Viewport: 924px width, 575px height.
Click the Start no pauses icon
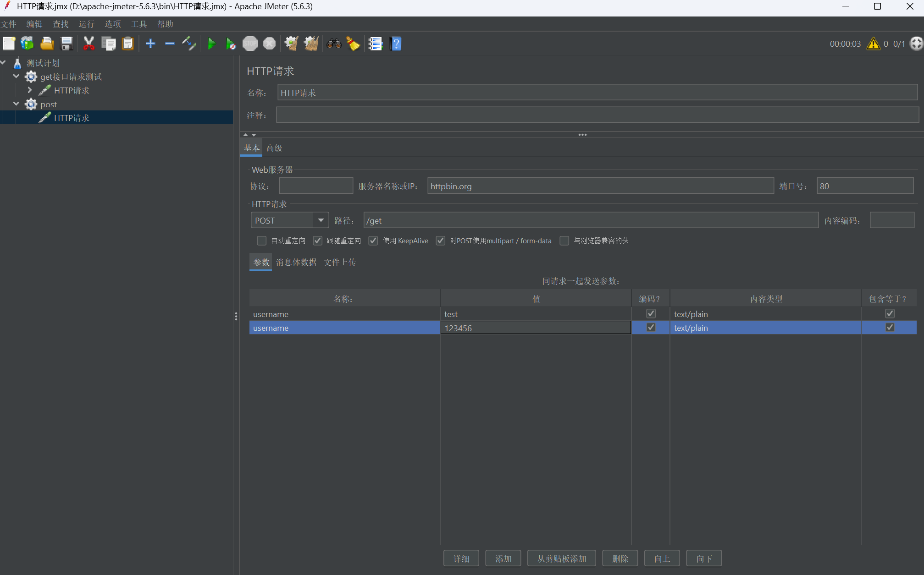231,44
